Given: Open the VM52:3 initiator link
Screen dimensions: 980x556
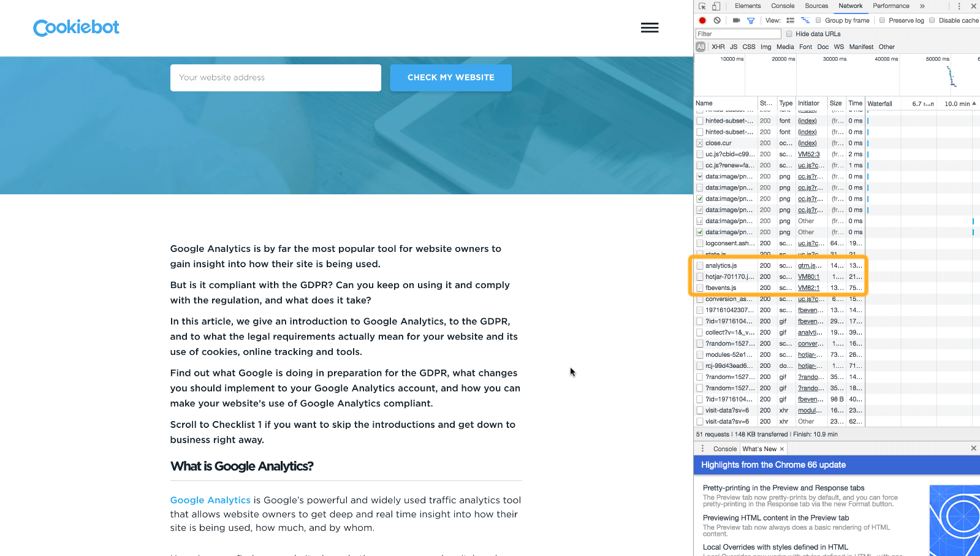Looking at the screenshot, I should [808, 154].
